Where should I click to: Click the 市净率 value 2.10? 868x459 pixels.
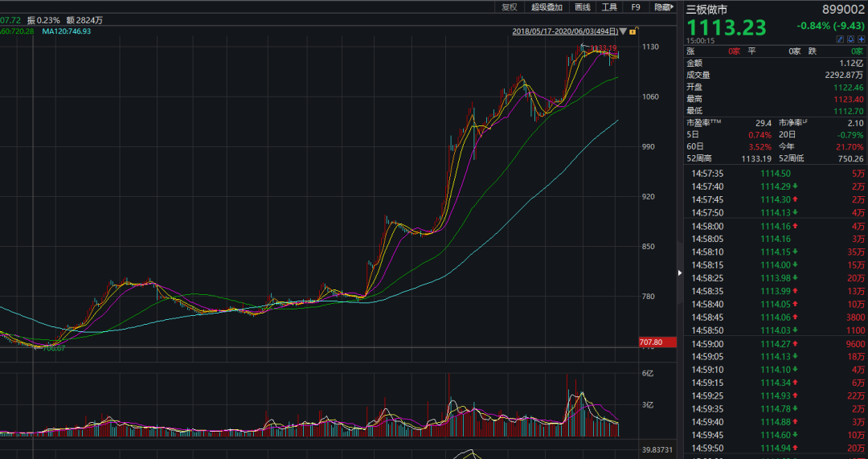857,122
